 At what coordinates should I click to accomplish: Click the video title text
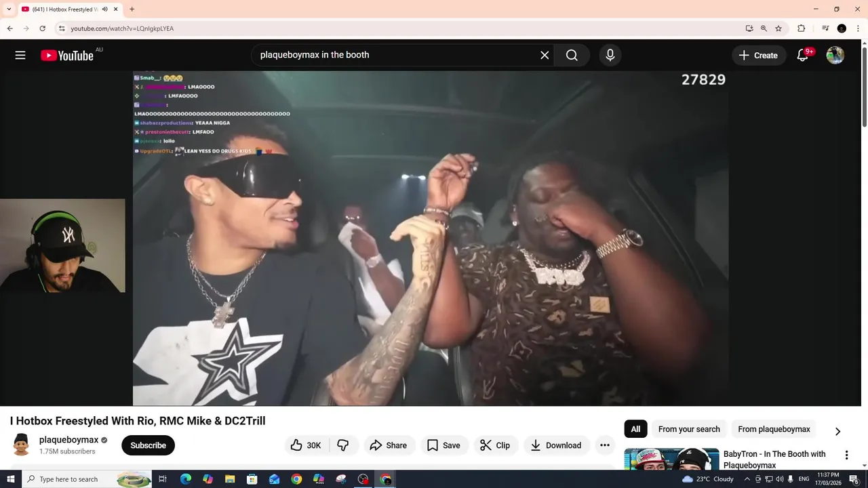(138, 421)
